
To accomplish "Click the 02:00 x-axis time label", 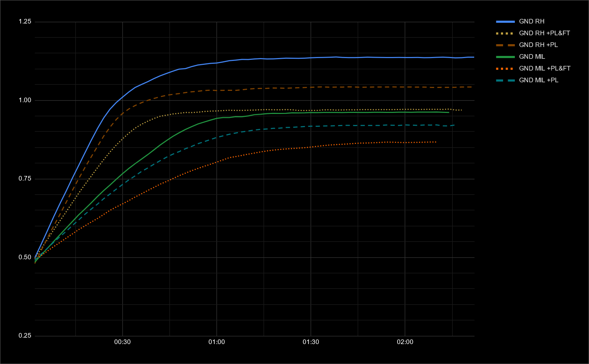I will point(405,342).
